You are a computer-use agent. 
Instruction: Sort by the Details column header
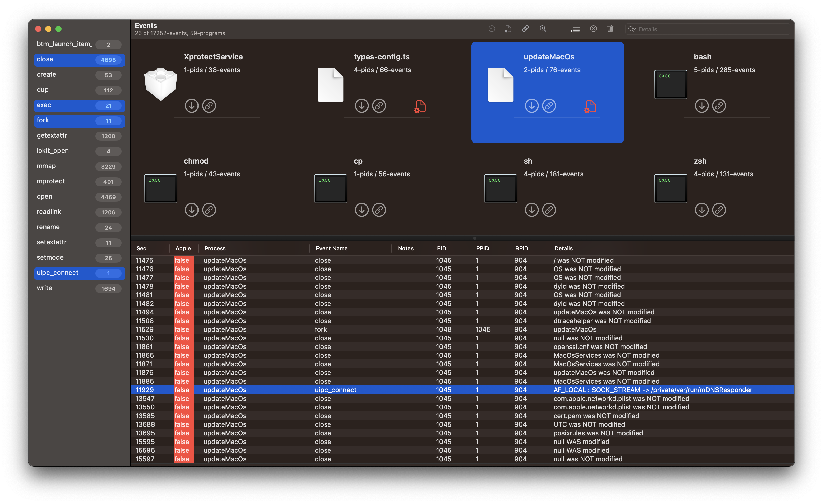pyautogui.click(x=671, y=248)
